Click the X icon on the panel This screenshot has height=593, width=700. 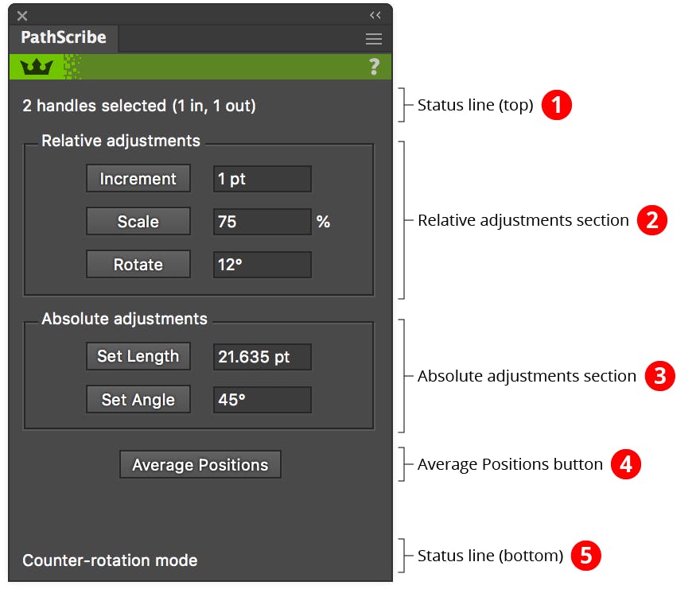click(21, 14)
